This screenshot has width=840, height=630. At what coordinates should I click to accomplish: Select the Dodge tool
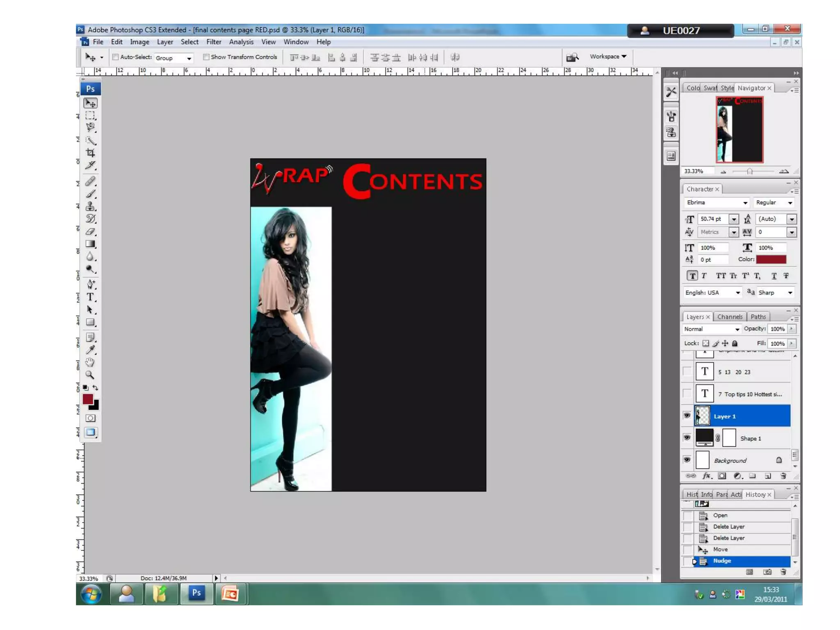90,269
